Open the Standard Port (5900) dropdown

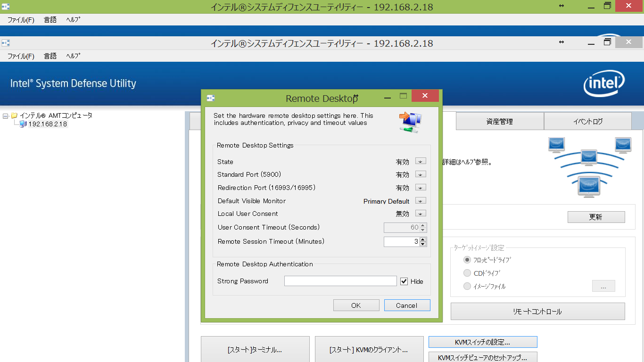[x=421, y=174]
